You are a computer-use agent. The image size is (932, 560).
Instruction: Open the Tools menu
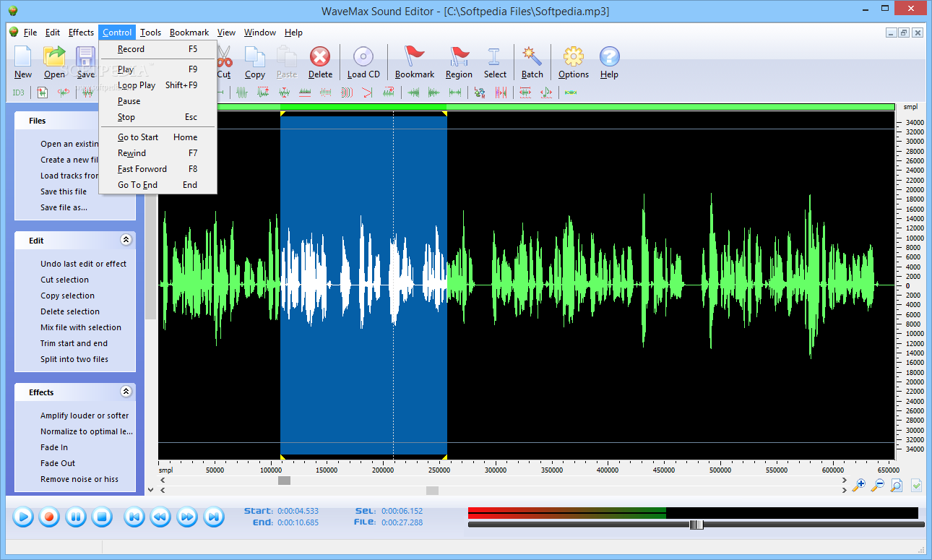coord(151,33)
